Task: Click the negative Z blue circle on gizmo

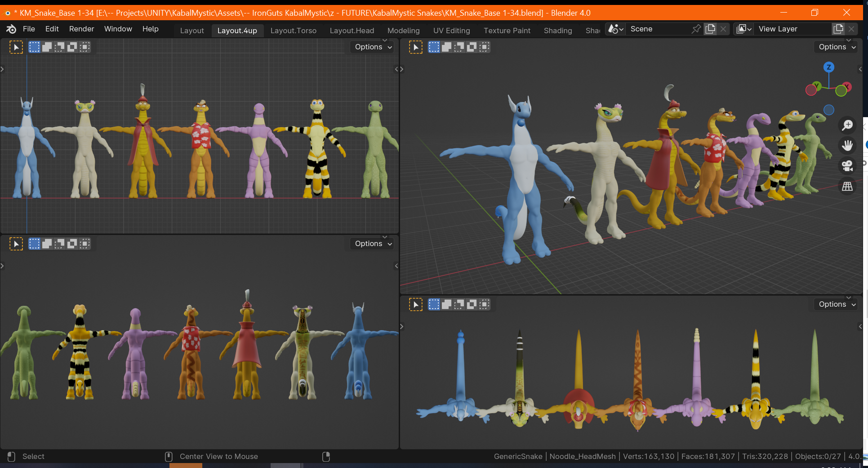Action: [829, 110]
